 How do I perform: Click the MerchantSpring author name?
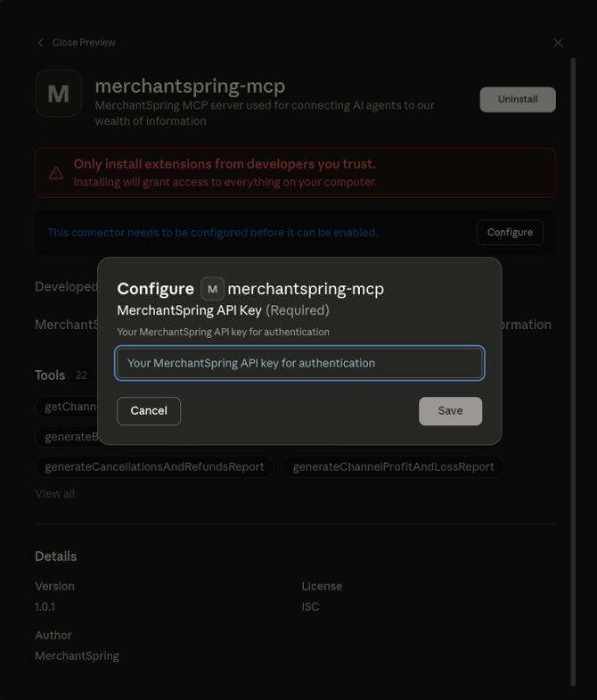tap(78, 655)
